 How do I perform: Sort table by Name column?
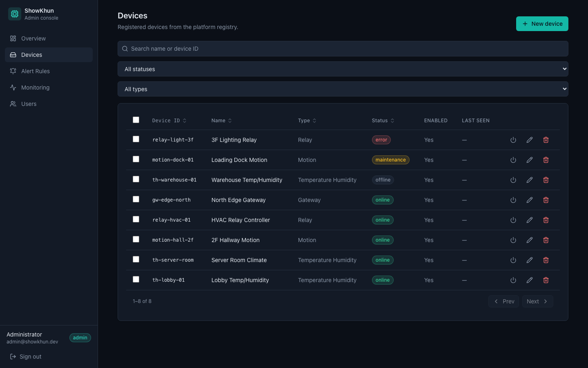222,121
